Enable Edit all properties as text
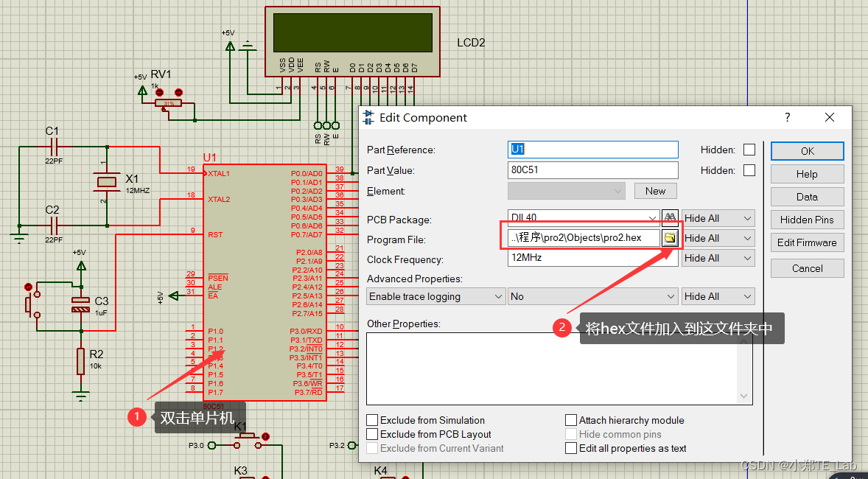The image size is (868, 479). 571,448
